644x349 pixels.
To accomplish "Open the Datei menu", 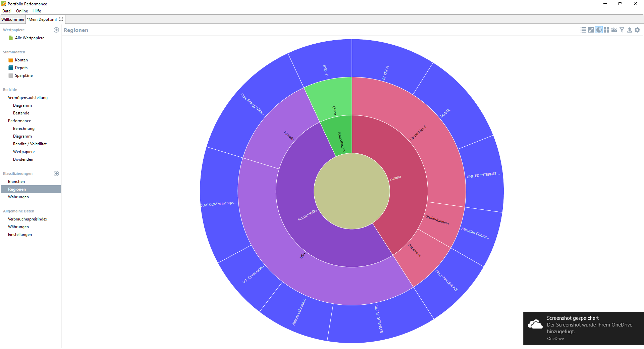I will (x=7, y=11).
